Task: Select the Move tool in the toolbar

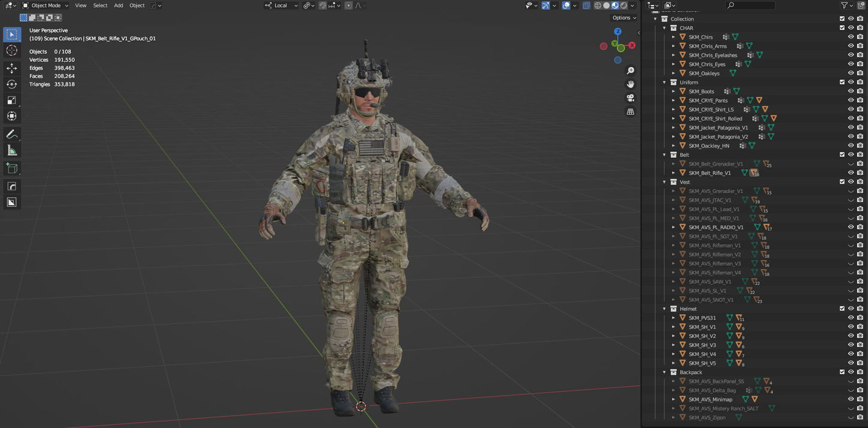Action: [x=11, y=68]
